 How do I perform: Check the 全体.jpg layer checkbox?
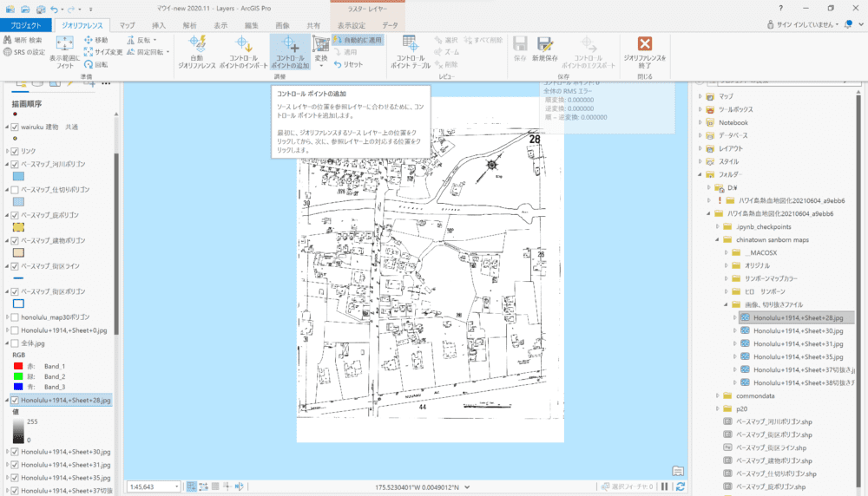pyautogui.click(x=15, y=343)
